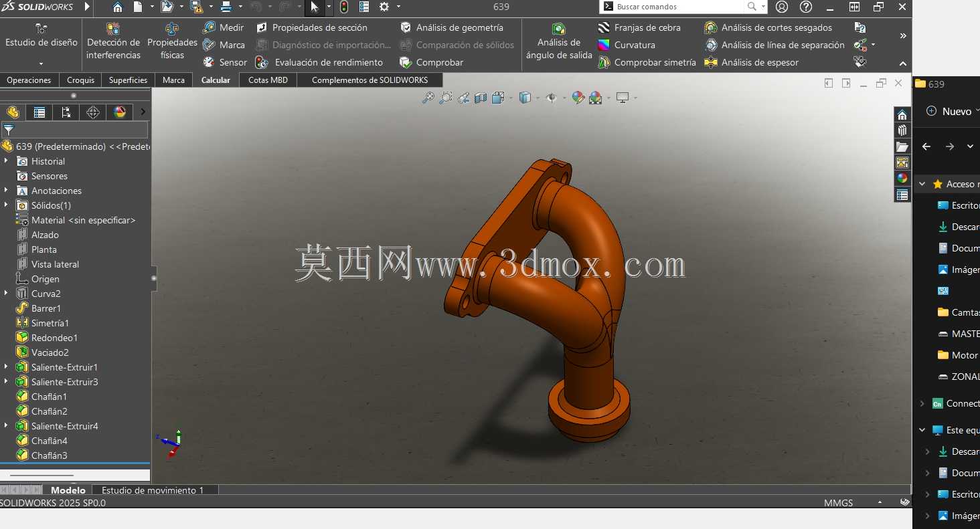The width and height of the screenshot is (980, 529).
Task: Show more CommandManager tools chevron
Action: [x=903, y=35]
